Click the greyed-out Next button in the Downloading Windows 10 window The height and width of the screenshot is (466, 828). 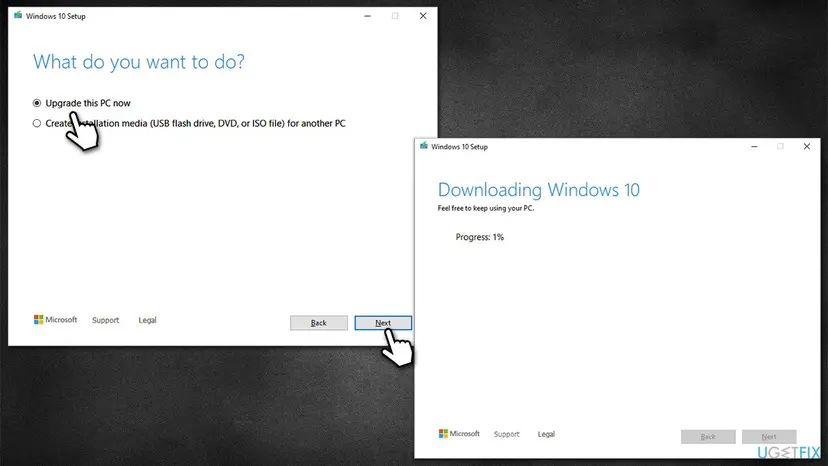[769, 436]
